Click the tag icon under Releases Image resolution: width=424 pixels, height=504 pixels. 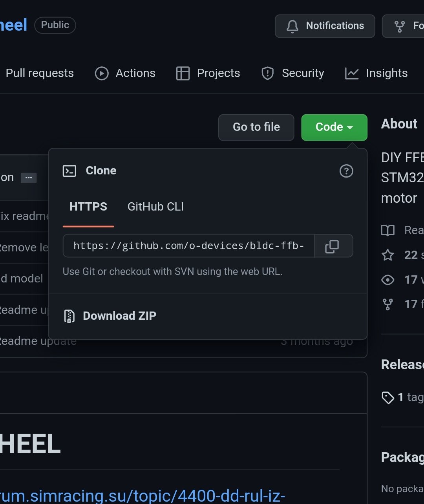pos(388,397)
